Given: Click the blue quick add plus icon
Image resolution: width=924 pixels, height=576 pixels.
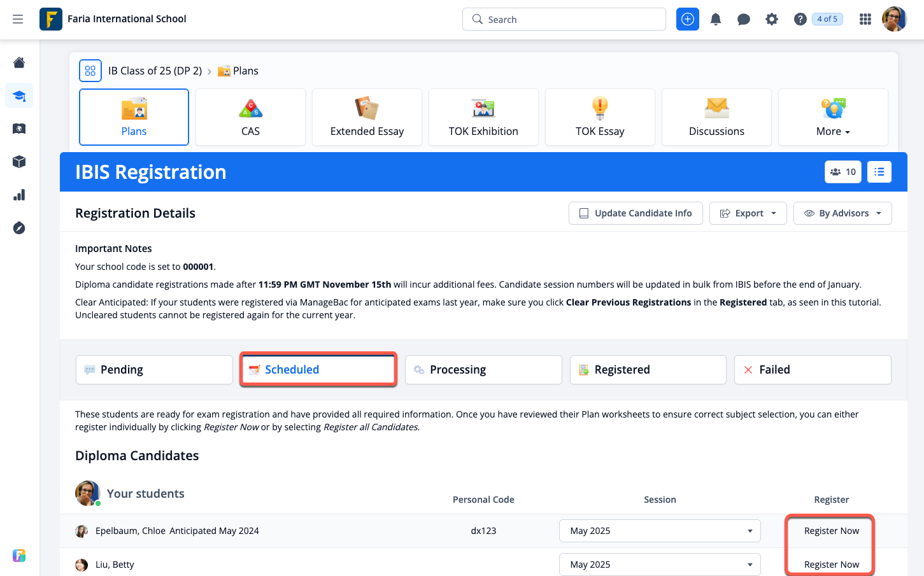Looking at the screenshot, I should [688, 19].
